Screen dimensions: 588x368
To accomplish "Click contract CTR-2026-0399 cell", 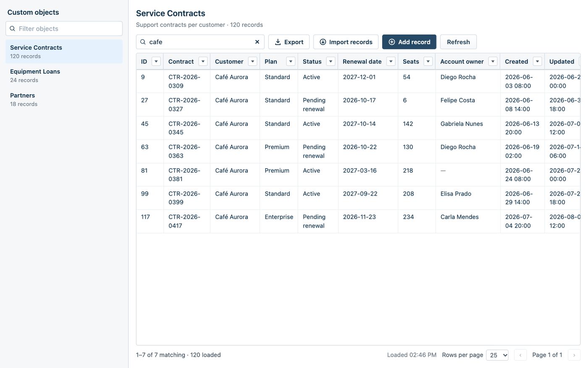I will pyautogui.click(x=187, y=198).
